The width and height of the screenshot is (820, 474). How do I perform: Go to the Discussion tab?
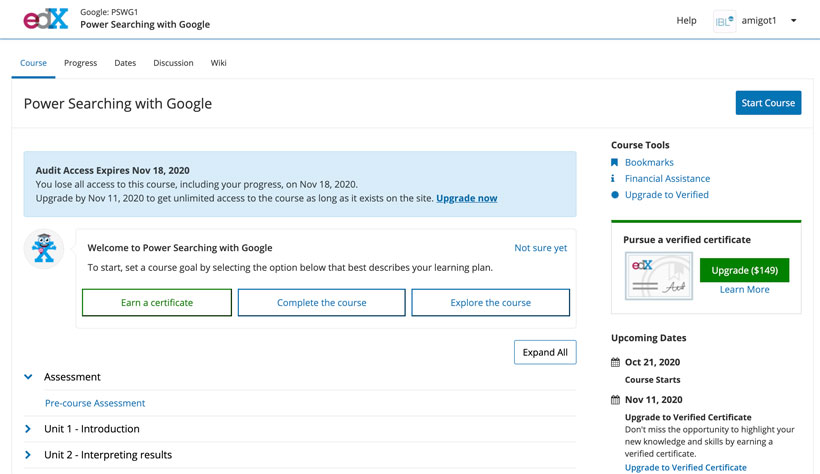(173, 63)
